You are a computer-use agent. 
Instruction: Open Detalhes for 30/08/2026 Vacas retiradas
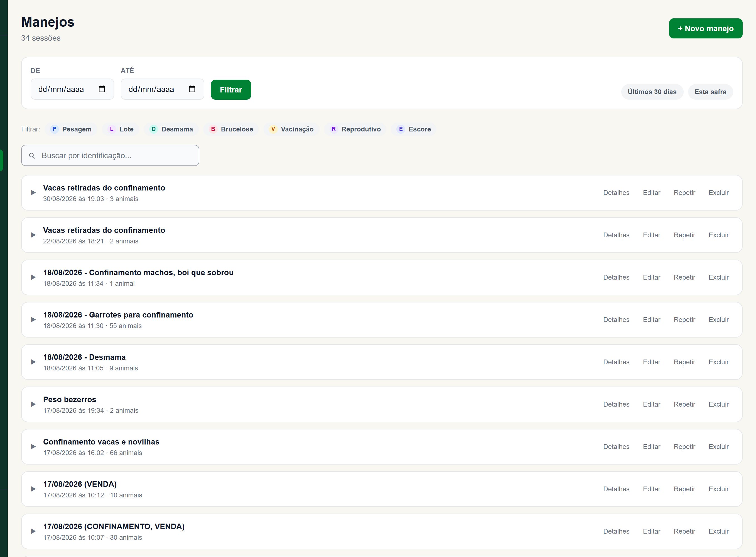click(616, 192)
